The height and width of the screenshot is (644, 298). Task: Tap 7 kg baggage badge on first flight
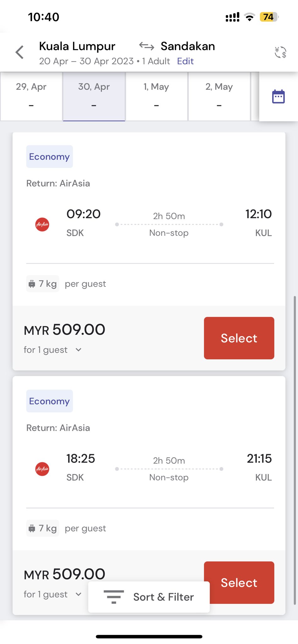pos(43,284)
